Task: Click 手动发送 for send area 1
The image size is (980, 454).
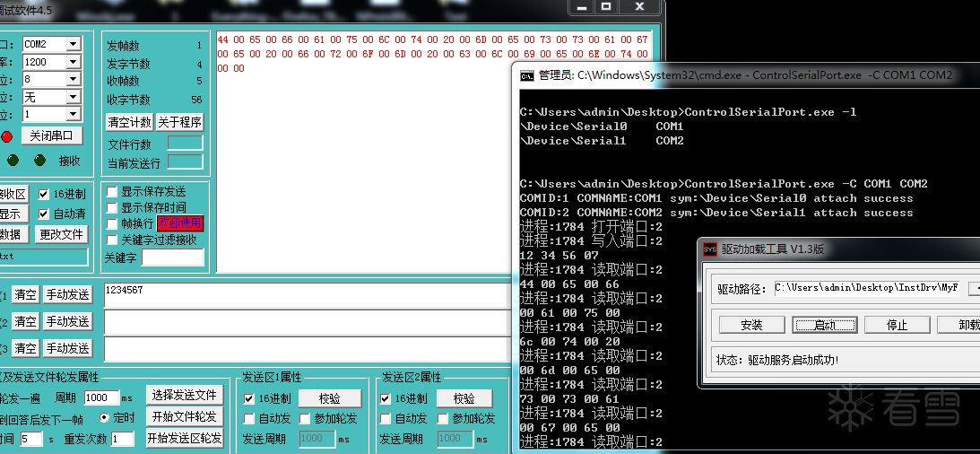Action: click(67, 294)
